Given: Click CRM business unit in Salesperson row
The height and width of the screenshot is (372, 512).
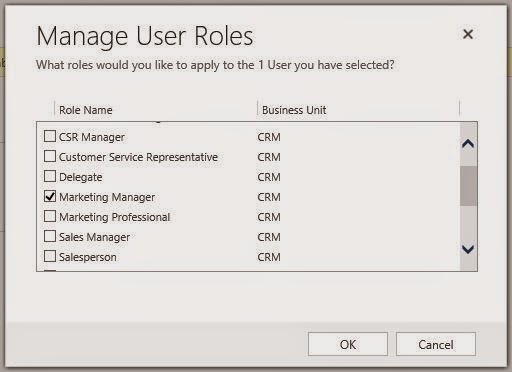Looking at the screenshot, I should point(269,257).
